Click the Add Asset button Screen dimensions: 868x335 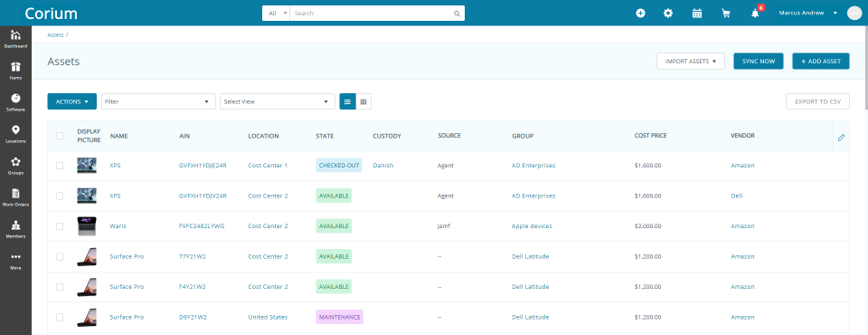(x=821, y=61)
